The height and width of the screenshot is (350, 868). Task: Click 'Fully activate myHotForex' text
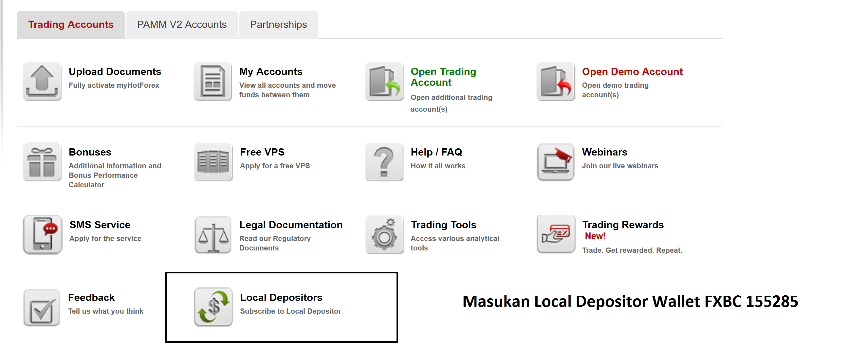pyautogui.click(x=114, y=85)
